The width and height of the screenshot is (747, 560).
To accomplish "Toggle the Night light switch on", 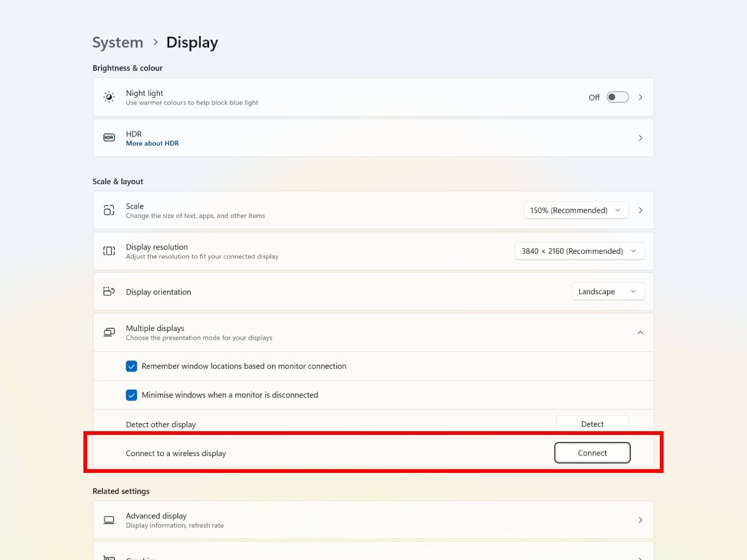I will tap(618, 97).
